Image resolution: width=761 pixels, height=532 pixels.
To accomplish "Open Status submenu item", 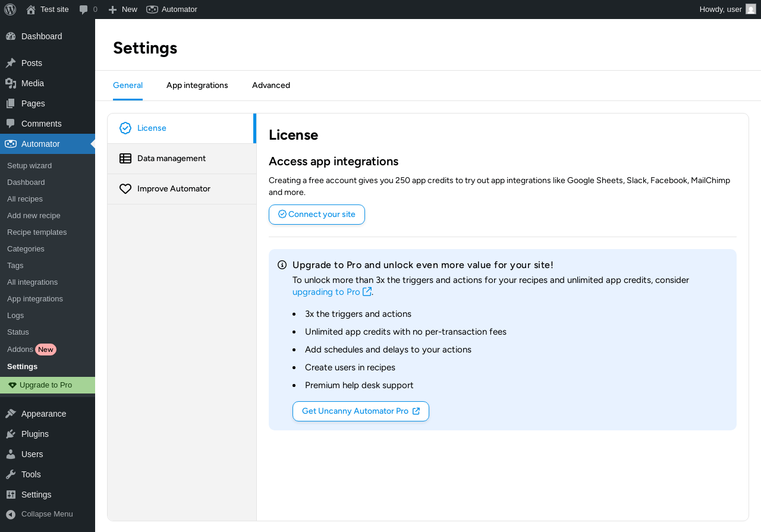I will (48, 332).
